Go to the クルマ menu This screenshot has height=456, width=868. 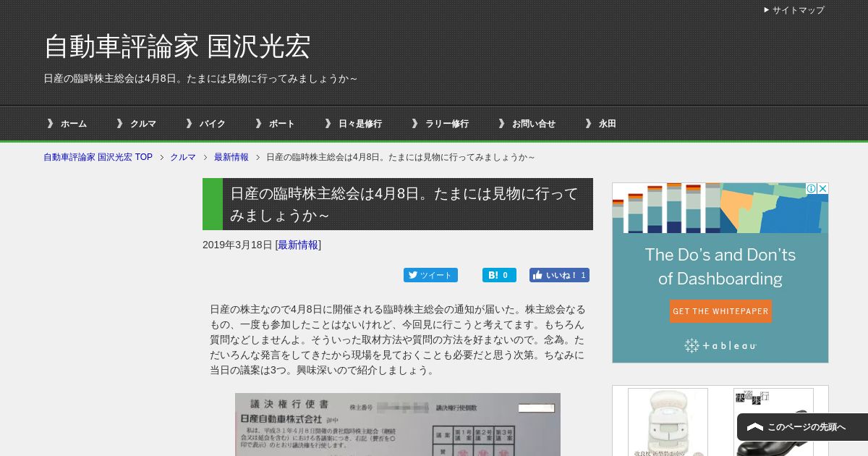click(x=143, y=124)
